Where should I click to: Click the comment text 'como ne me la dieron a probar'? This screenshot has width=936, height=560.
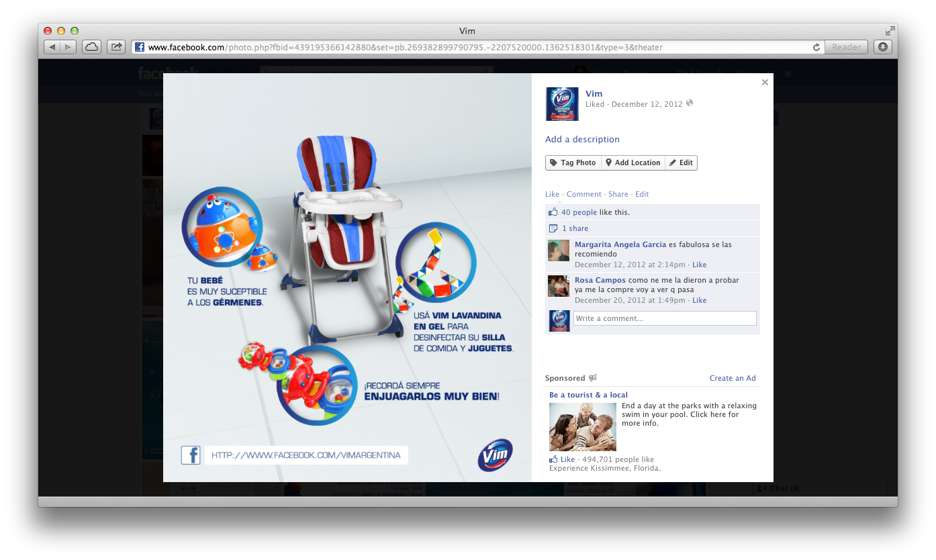tap(684, 280)
